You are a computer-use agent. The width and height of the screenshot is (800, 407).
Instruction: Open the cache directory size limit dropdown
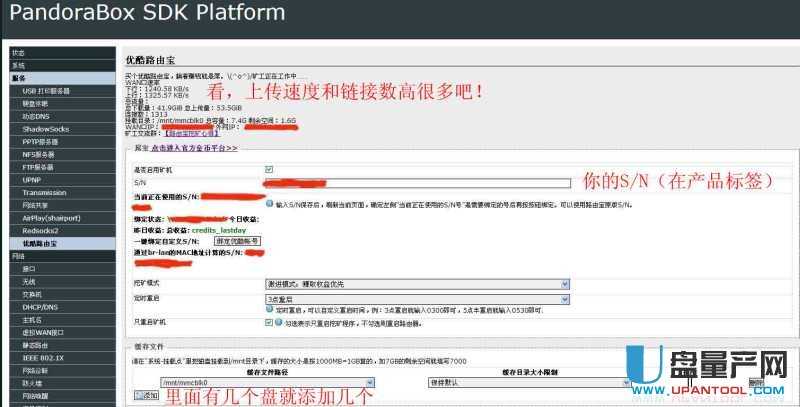(x=529, y=383)
